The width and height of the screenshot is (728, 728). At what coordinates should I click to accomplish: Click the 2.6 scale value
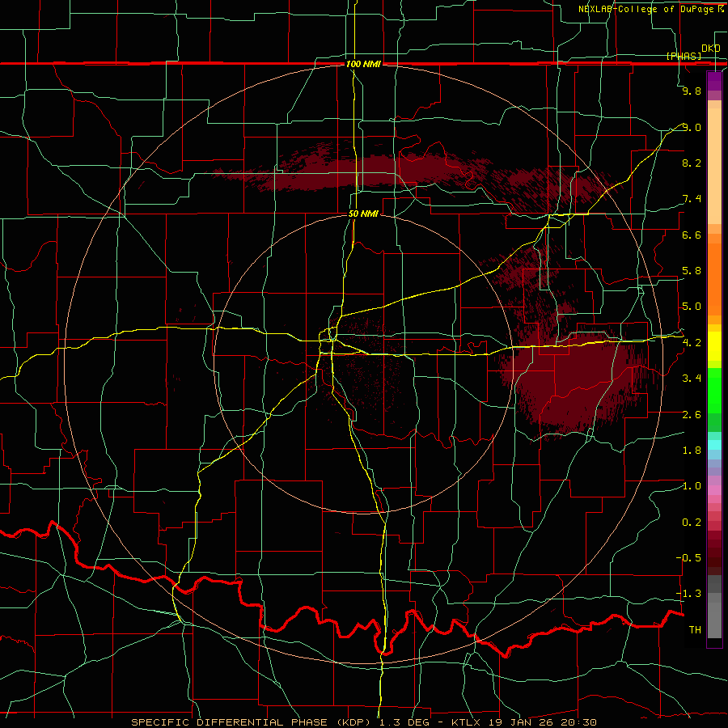point(692,415)
